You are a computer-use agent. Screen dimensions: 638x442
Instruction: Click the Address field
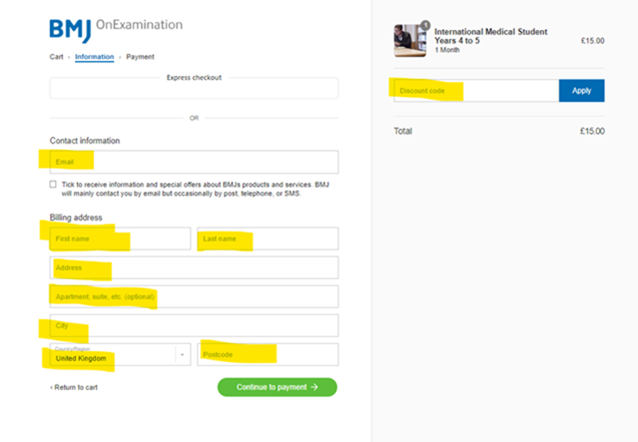[194, 267]
